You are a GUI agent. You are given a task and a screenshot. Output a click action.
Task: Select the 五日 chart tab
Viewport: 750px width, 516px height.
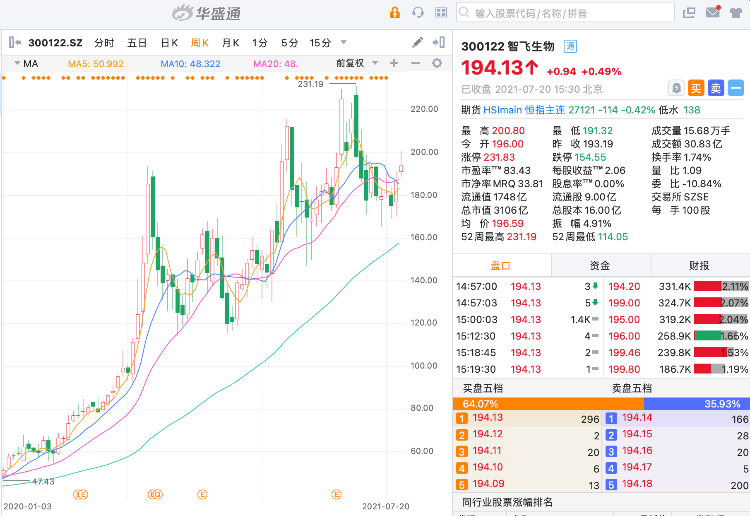tap(137, 43)
